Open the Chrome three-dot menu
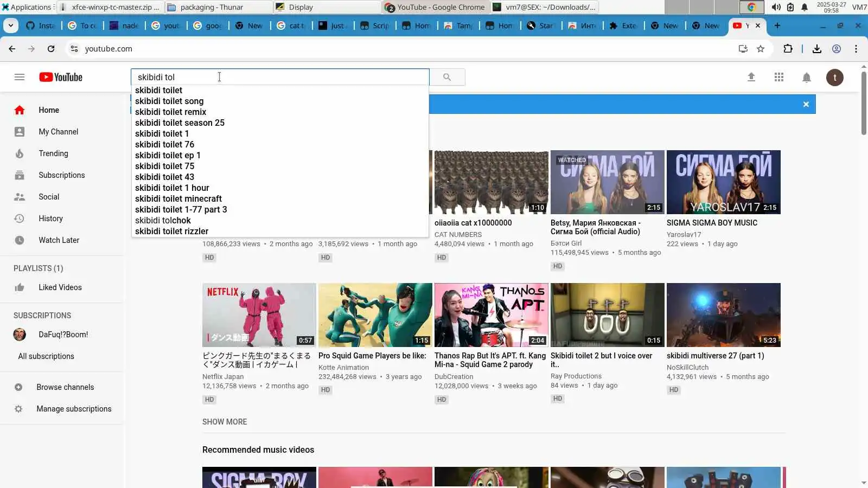Viewport: 868px width, 488px height. click(856, 49)
